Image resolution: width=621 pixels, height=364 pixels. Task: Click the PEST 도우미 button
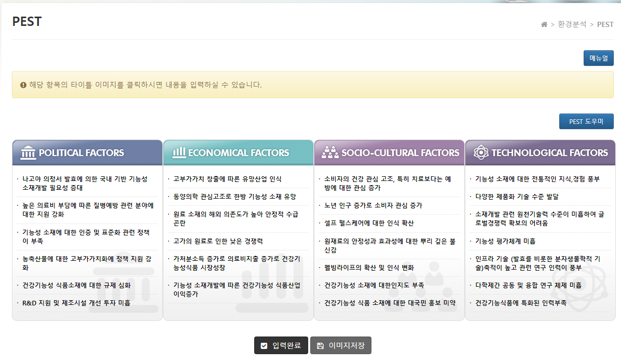point(586,121)
